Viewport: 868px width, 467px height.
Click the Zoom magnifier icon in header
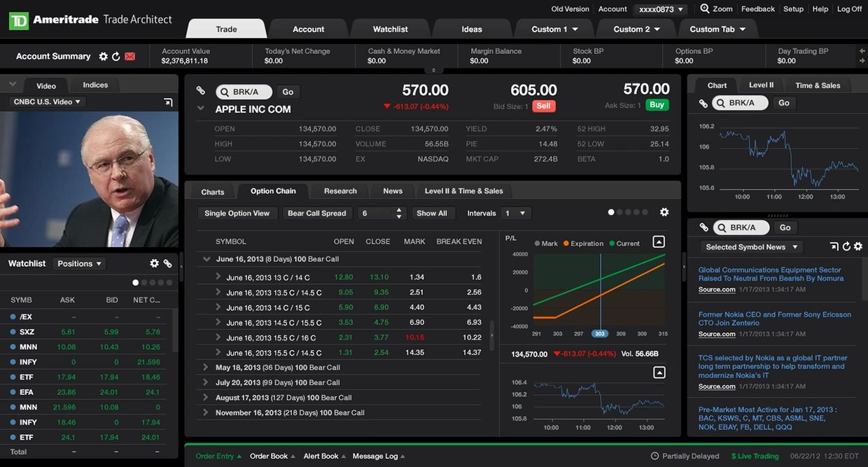click(705, 9)
